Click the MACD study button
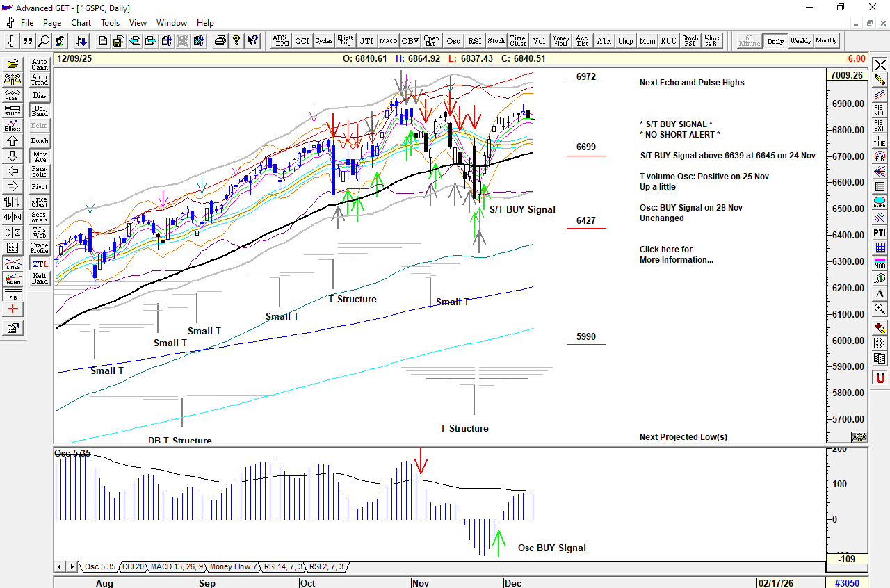This screenshot has height=588, width=890. pos(388,41)
